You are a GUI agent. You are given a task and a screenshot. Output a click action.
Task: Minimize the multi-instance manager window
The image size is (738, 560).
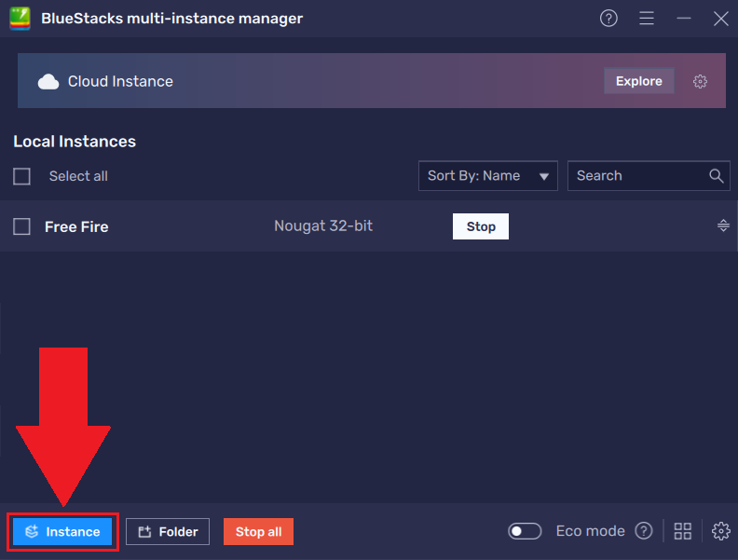pyautogui.click(x=683, y=19)
